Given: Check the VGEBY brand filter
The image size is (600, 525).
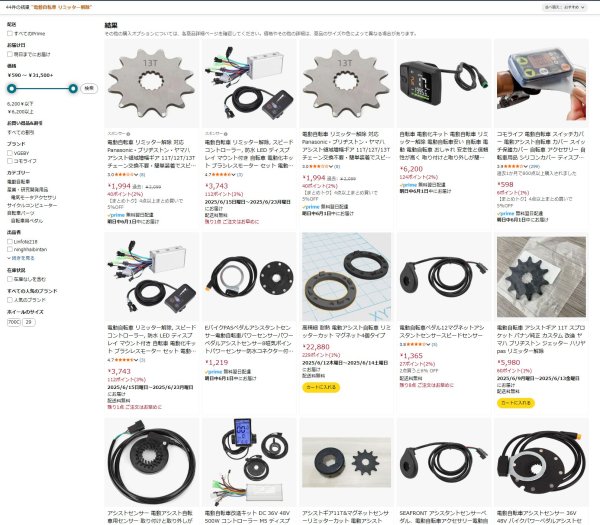Looking at the screenshot, I should (10, 153).
